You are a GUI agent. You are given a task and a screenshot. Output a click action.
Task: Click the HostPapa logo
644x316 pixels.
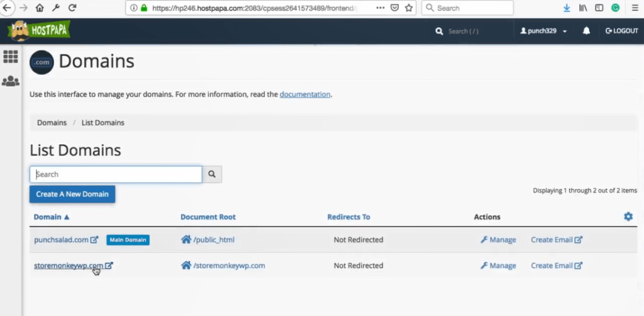(x=38, y=31)
